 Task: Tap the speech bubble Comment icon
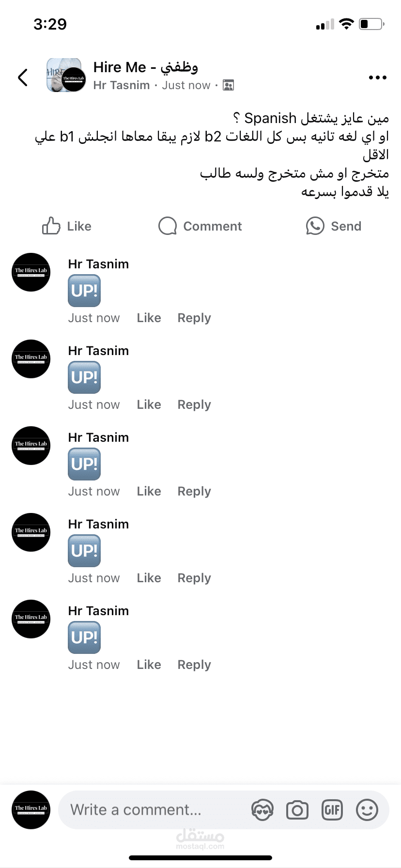168,226
